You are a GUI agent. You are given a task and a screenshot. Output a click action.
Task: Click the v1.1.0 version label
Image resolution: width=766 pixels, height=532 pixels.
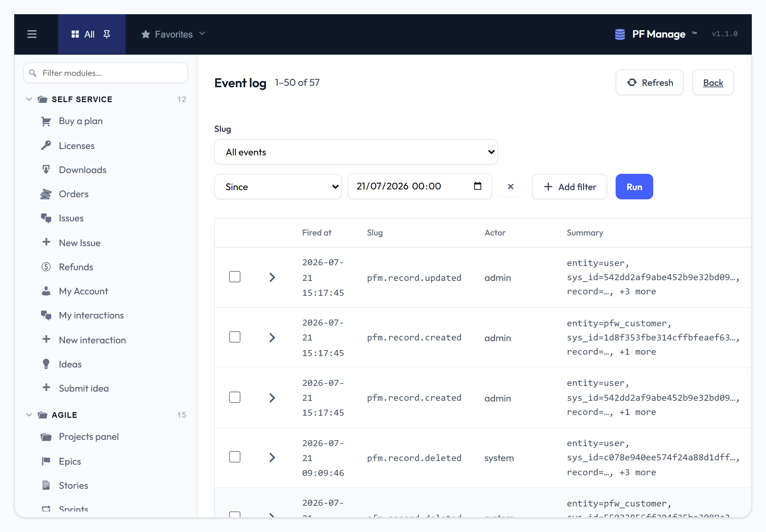(725, 34)
